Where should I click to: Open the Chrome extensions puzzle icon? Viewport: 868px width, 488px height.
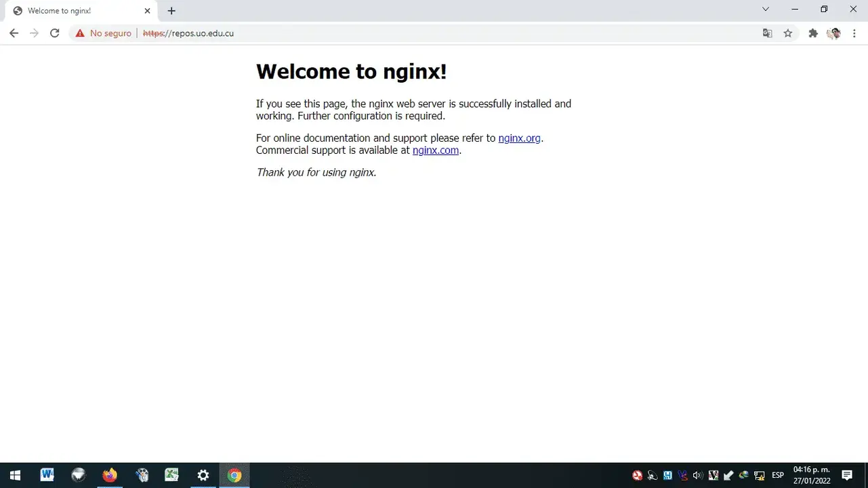click(813, 33)
